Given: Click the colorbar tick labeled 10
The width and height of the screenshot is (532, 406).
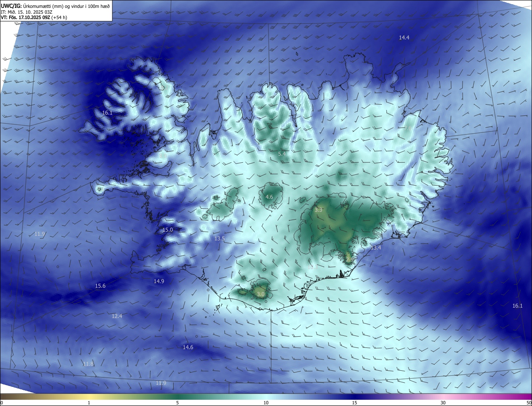Looking at the screenshot, I should (x=266, y=403).
